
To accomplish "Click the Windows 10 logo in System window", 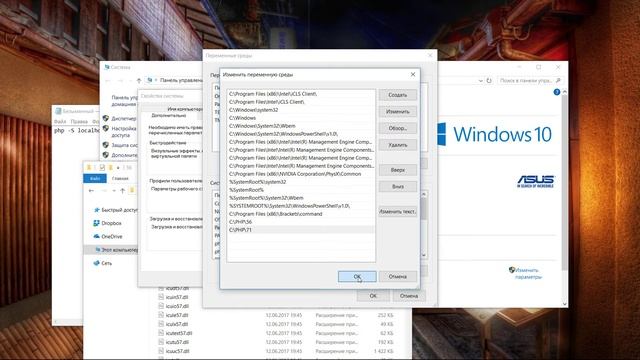I will (x=494, y=134).
